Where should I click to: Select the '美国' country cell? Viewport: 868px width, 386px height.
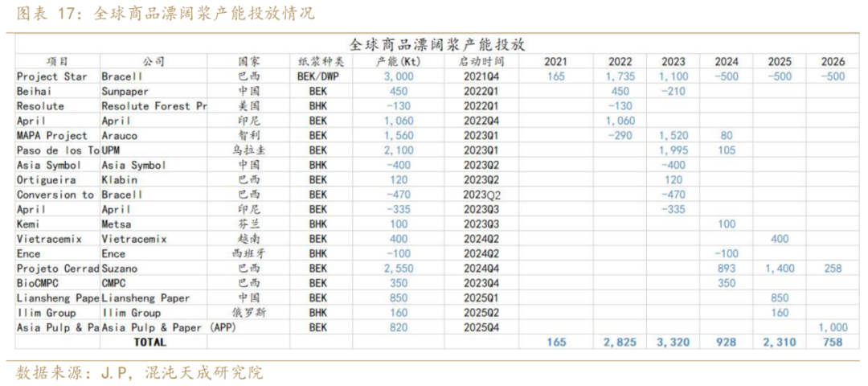[248, 106]
